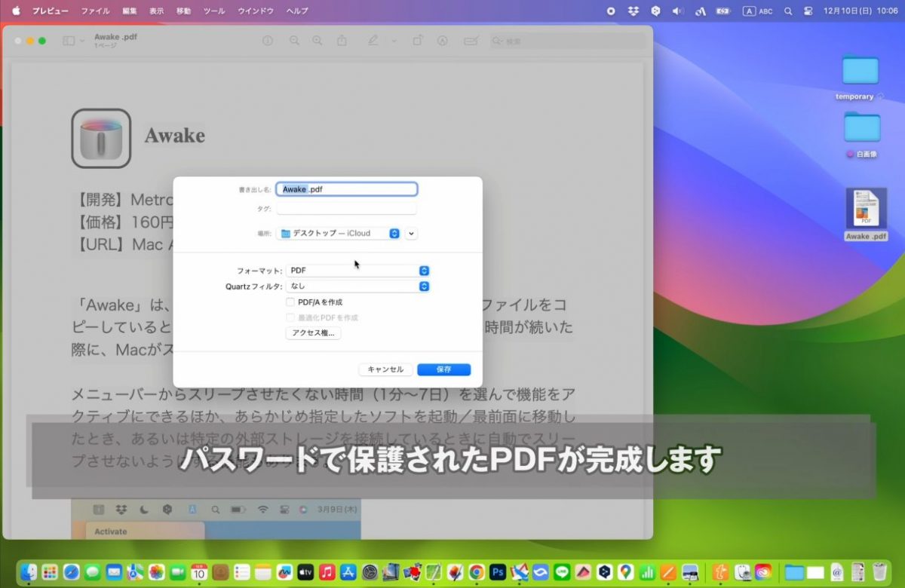Open Photos from the Dock
The width and height of the screenshot is (905, 588).
(x=156, y=571)
